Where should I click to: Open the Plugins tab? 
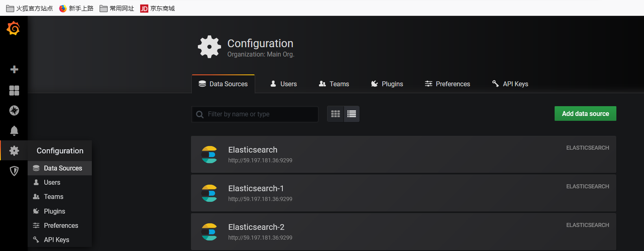pyautogui.click(x=387, y=84)
